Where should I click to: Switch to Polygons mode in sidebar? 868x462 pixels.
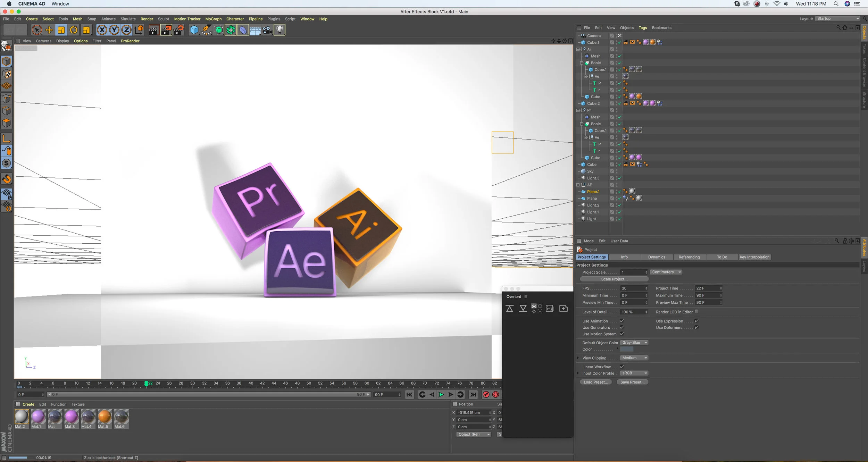click(x=7, y=123)
